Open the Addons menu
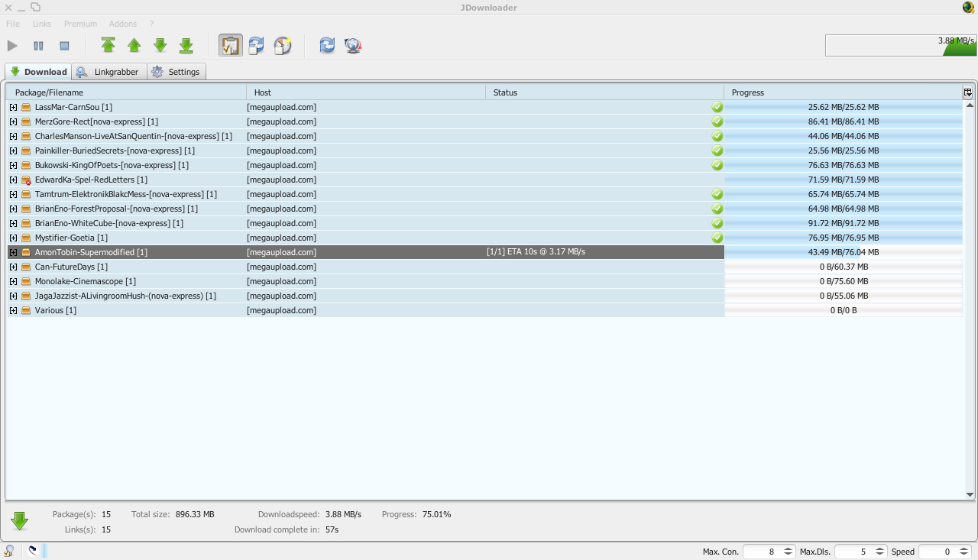Image resolution: width=978 pixels, height=560 pixels. click(x=123, y=24)
